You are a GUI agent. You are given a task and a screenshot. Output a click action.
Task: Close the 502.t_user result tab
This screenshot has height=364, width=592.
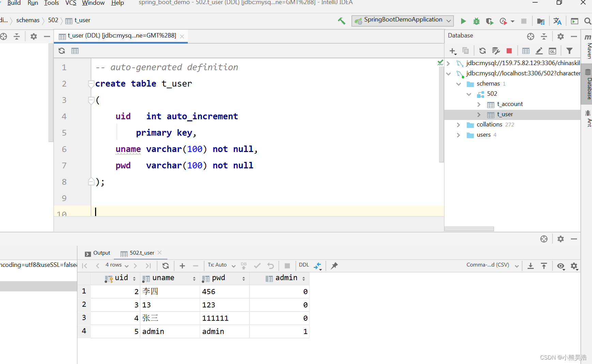[x=160, y=253]
